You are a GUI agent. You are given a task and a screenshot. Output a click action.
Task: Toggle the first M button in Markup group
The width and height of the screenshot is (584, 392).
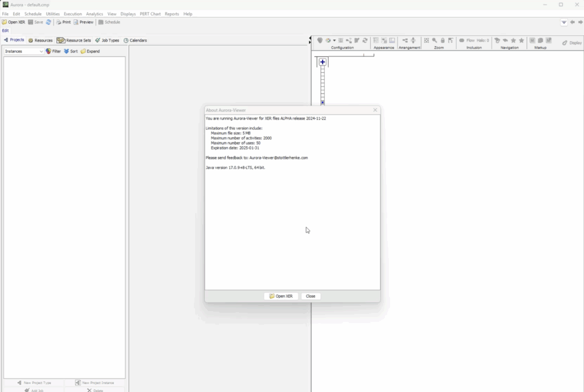coord(532,40)
